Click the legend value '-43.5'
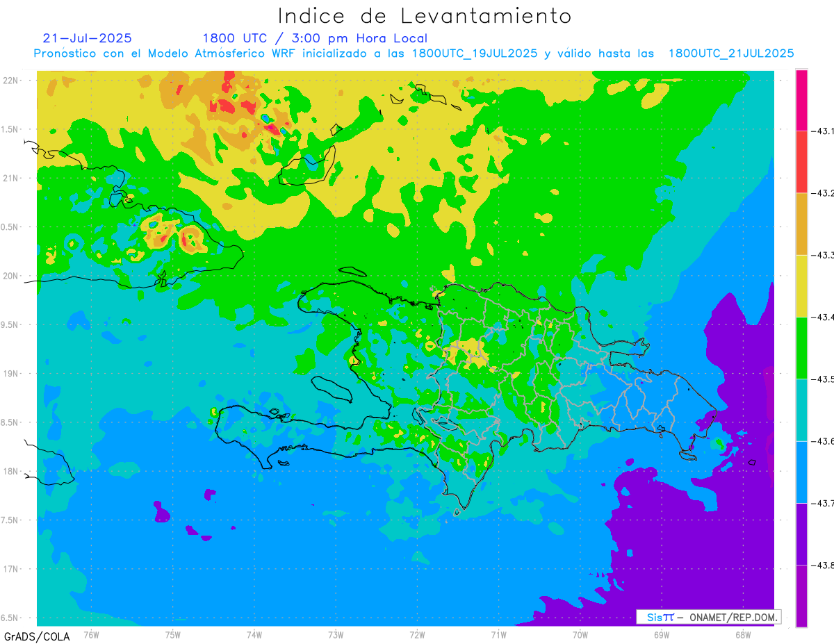 coord(824,379)
